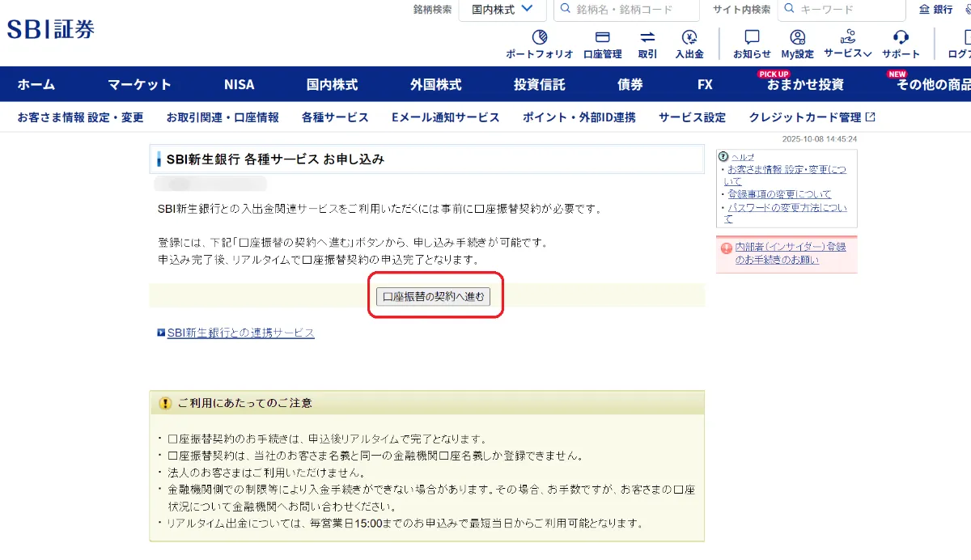971x560 pixels.
Task: Select NISA in the main navigation
Action: [239, 84]
